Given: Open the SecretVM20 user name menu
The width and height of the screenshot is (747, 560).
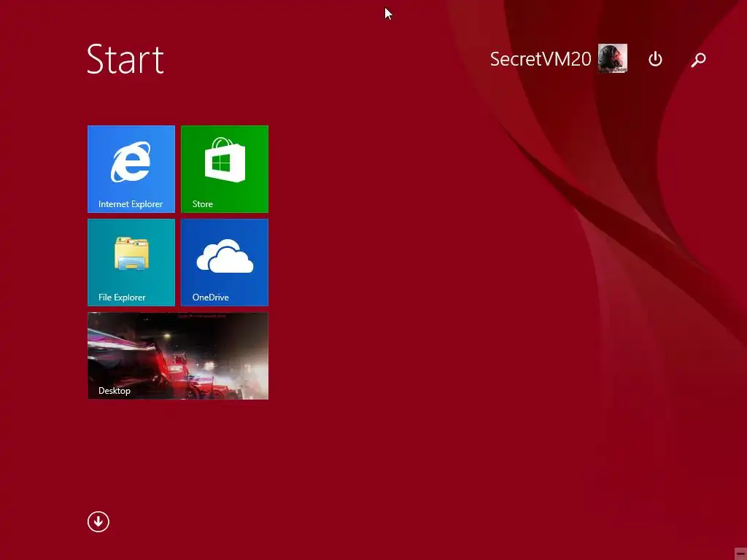Looking at the screenshot, I should [541, 59].
